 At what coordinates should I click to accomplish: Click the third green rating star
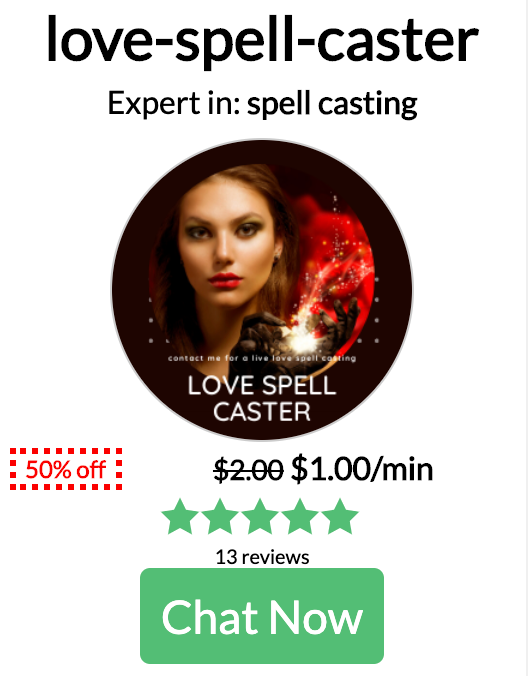pos(260,516)
